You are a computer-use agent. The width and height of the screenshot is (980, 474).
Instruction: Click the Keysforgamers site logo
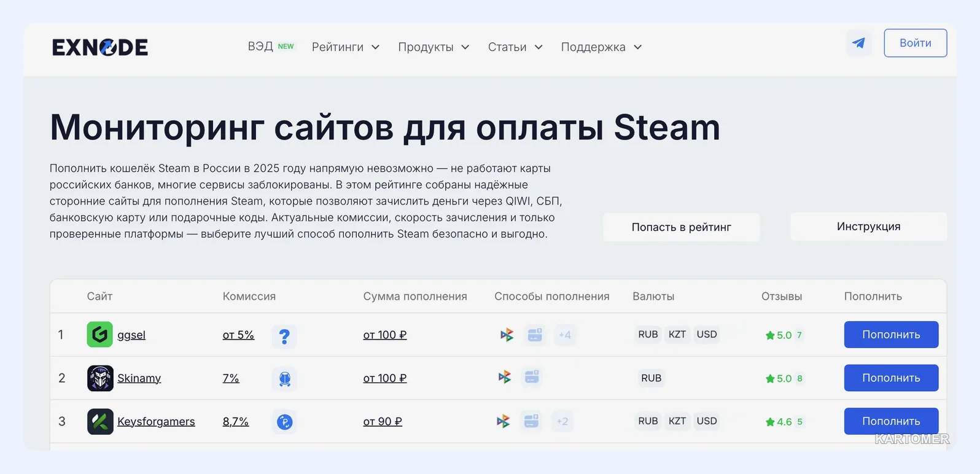[100, 422]
